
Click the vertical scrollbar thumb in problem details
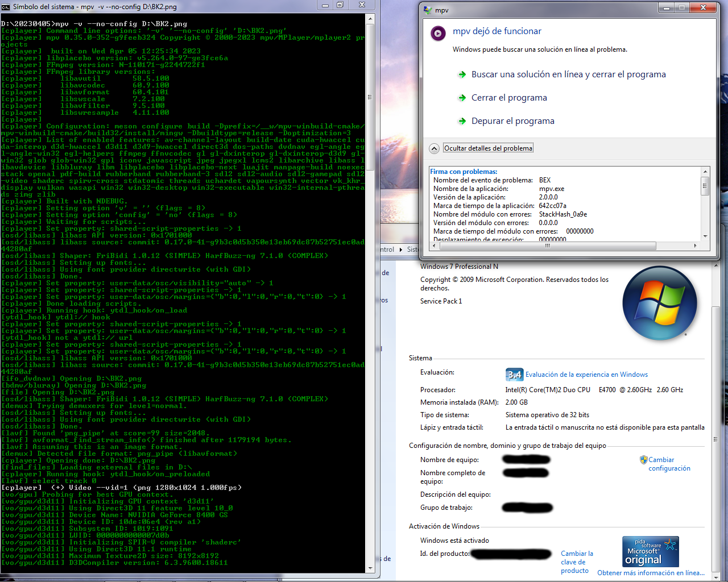[705, 185]
